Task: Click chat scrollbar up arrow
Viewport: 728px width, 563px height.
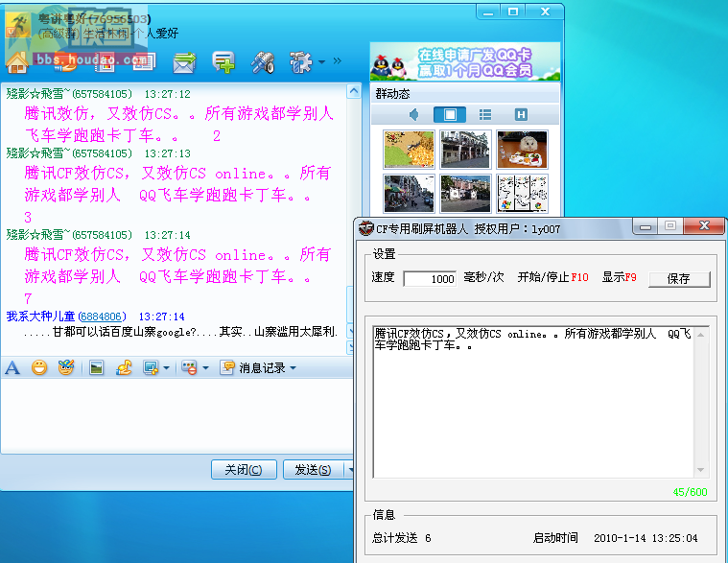Action: point(354,91)
